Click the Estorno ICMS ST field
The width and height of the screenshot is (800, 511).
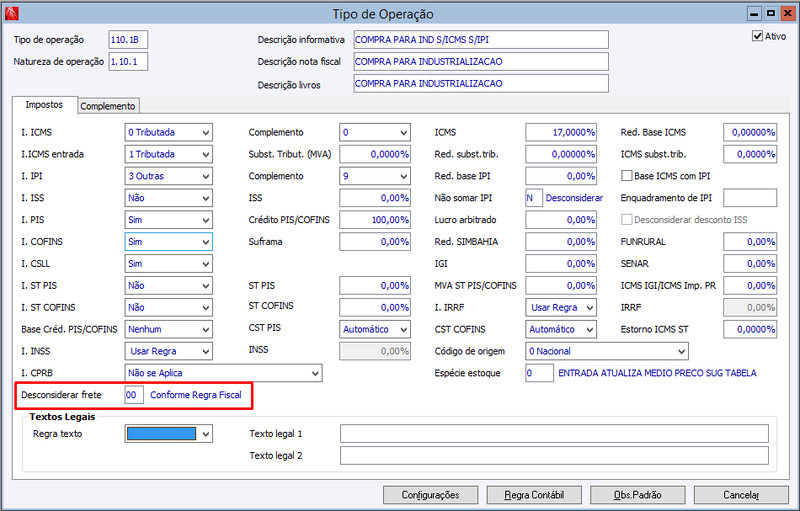click(x=750, y=329)
